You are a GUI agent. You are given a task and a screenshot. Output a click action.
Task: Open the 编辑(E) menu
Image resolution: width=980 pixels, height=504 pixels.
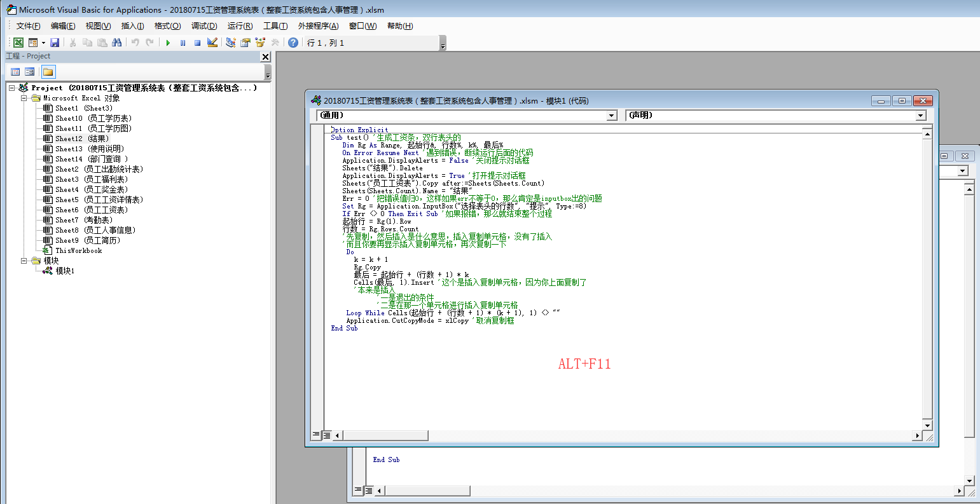(x=63, y=26)
